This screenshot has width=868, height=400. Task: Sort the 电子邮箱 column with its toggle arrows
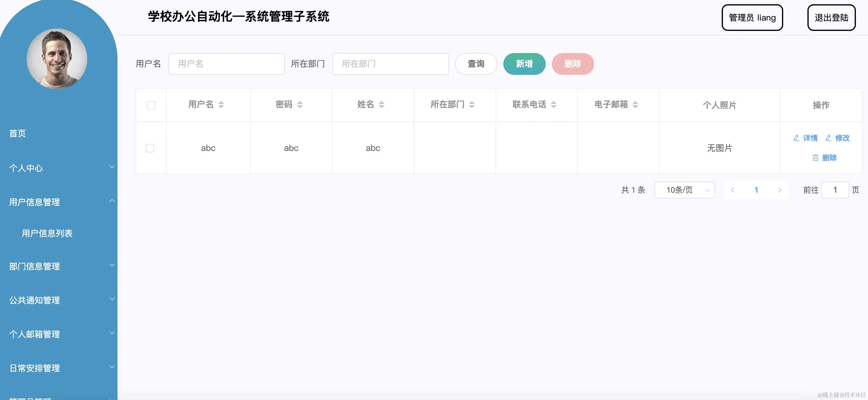(x=635, y=105)
